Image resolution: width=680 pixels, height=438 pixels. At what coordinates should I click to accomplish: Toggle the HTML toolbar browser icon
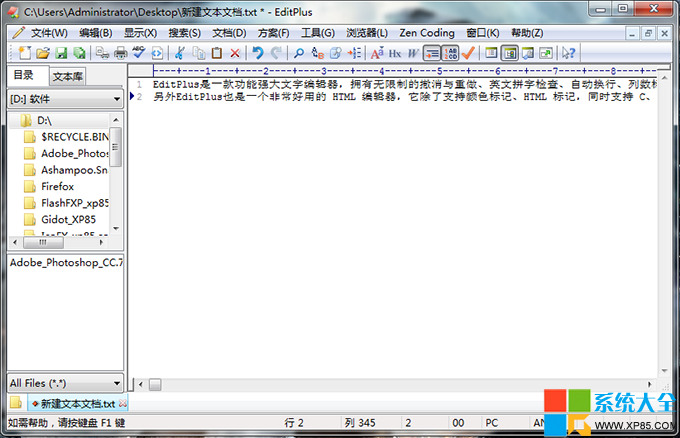(x=157, y=53)
